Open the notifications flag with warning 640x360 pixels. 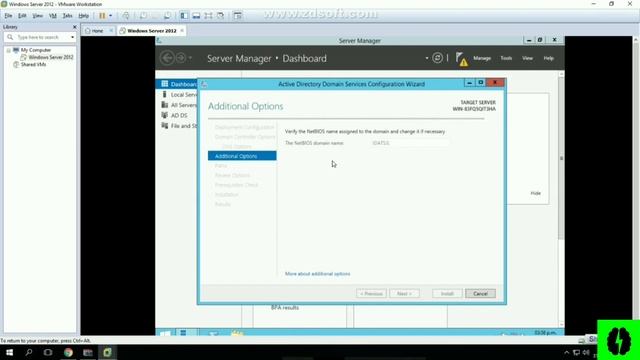tap(461, 59)
